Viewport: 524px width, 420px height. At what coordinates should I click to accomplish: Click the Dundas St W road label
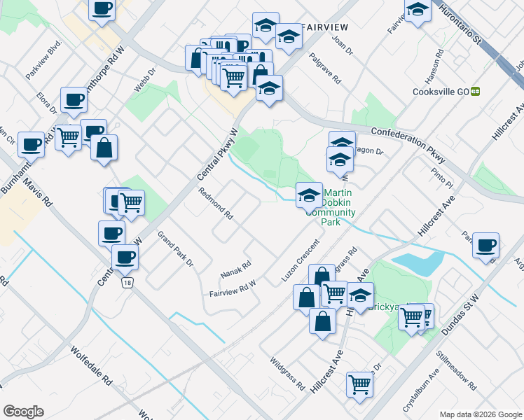coord(460,315)
